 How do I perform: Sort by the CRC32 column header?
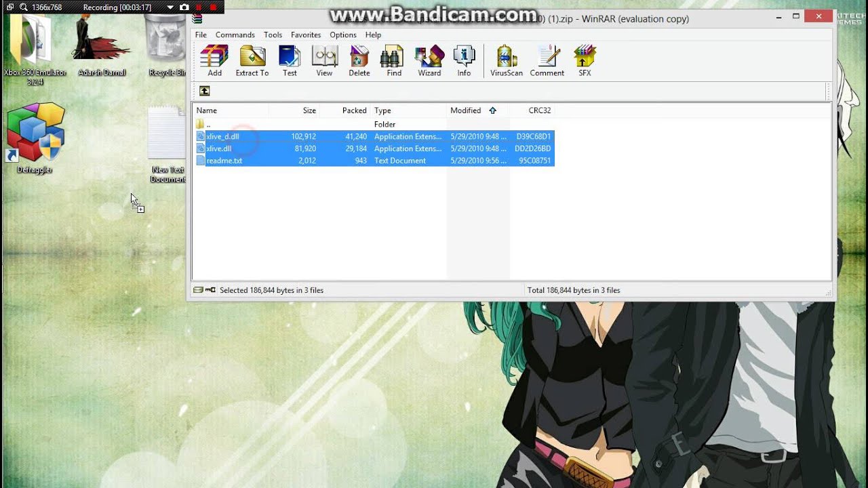pos(532,110)
